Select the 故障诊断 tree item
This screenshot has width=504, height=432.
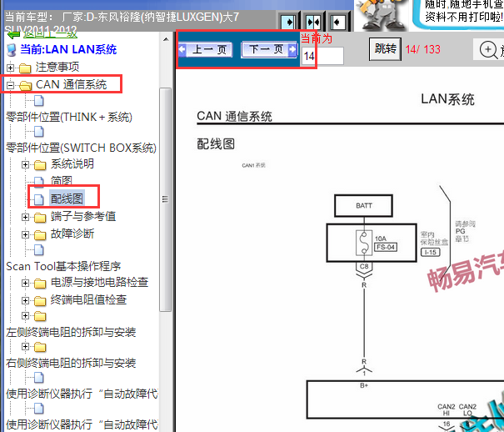[x=72, y=234]
